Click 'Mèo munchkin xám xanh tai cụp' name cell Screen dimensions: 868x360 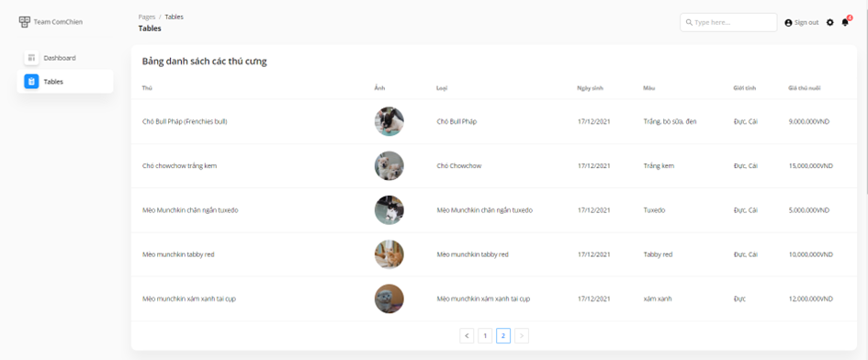(189, 298)
